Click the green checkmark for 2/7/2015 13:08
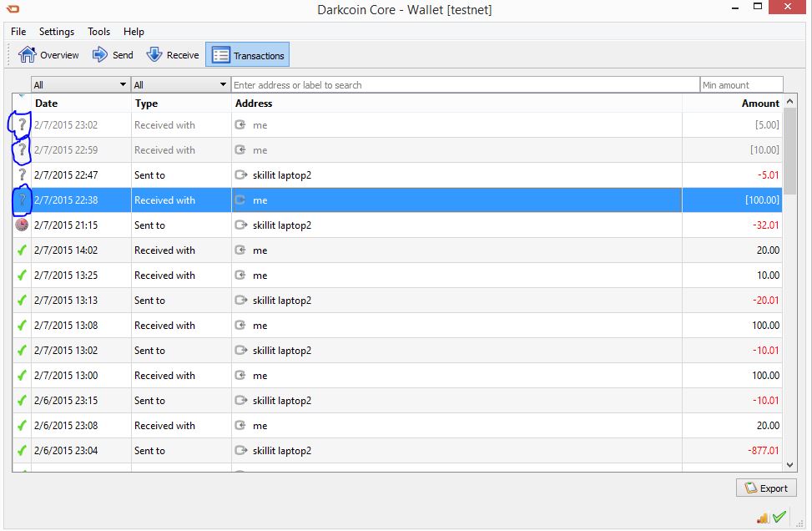812x531 pixels. click(x=22, y=326)
